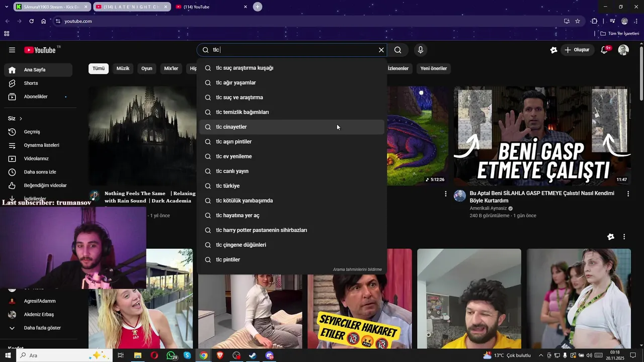The width and height of the screenshot is (644, 362).
Task: Open Oynatma listeleri playlists
Action: click(38, 145)
